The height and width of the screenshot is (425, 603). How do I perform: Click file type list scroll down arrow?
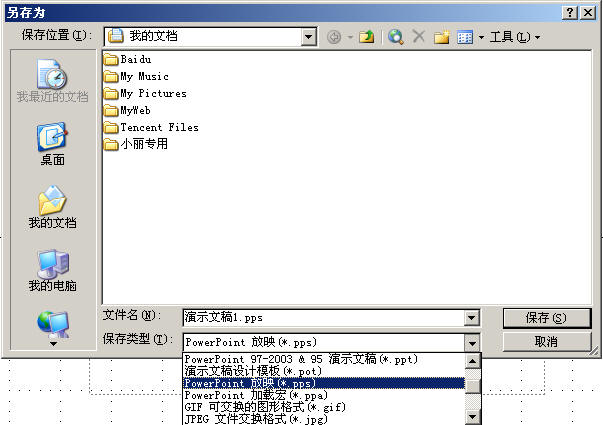tap(473, 417)
